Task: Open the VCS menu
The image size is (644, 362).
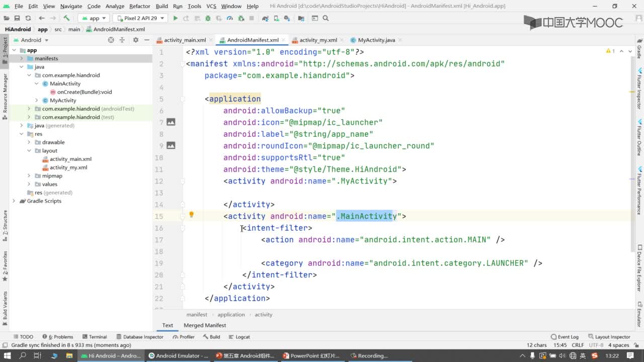Action: tap(211, 6)
